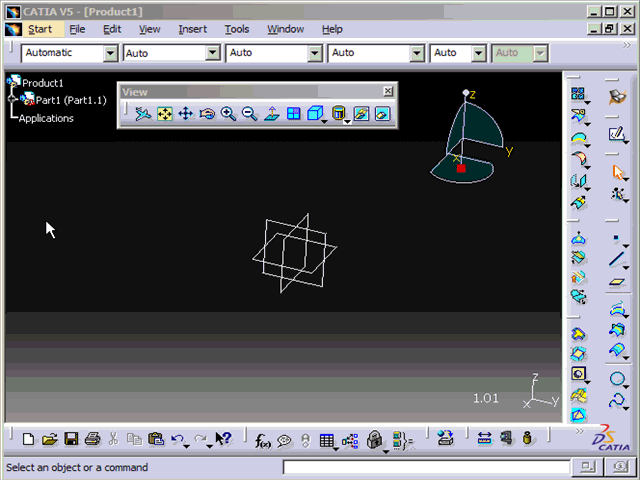This screenshot has height=480, width=640.
Task: Open the Auto dropdown next to Automatic
Action: (213, 53)
